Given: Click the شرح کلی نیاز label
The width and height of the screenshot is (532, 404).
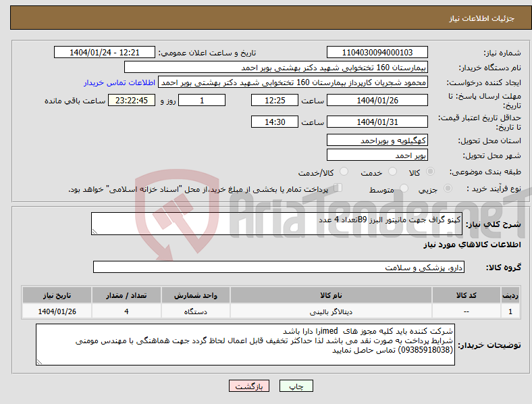Looking at the screenshot, I should click(x=494, y=224).
